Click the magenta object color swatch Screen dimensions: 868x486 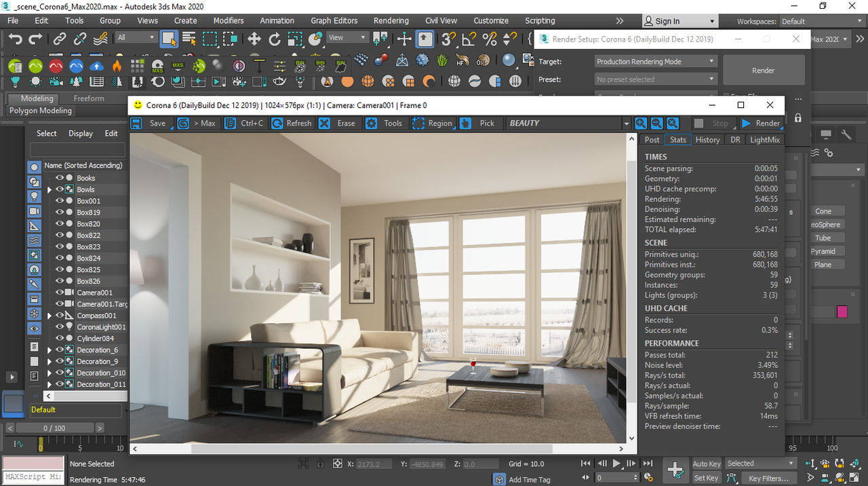point(842,312)
